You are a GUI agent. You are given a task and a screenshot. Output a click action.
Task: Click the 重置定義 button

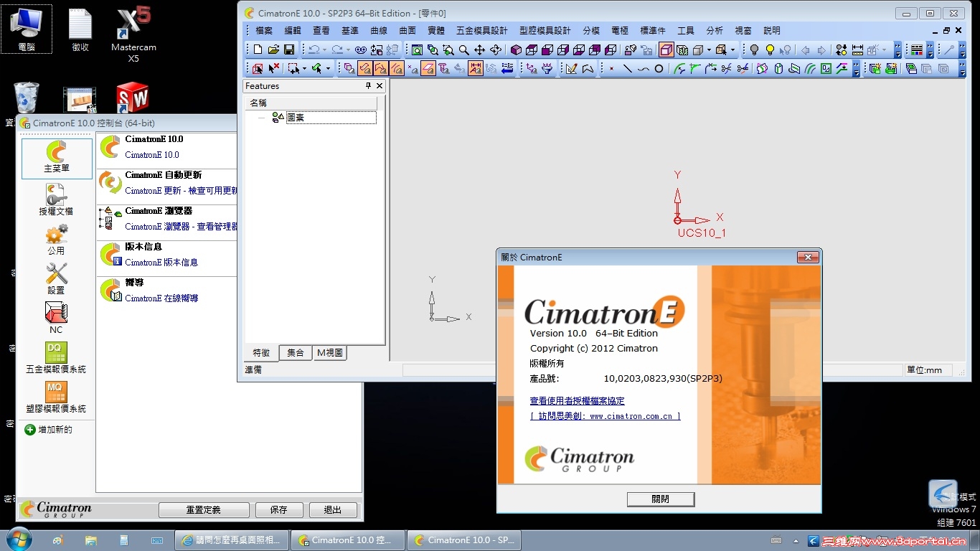(x=204, y=509)
